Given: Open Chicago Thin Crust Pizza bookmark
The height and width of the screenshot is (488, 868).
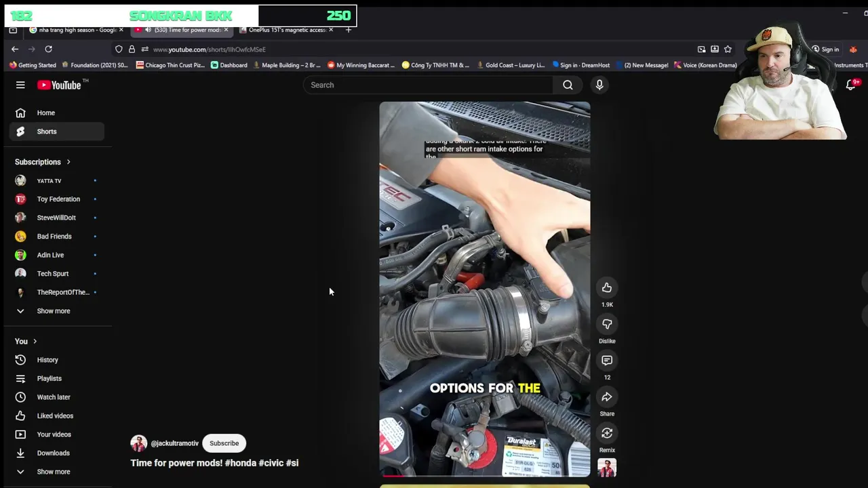Looking at the screenshot, I should coord(170,65).
